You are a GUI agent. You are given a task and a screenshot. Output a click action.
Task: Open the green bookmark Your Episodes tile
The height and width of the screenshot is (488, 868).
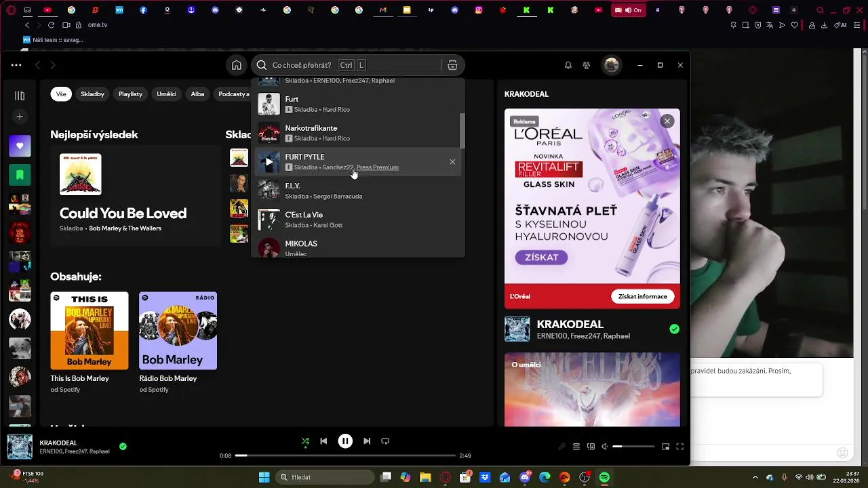[x=20, y=175]
